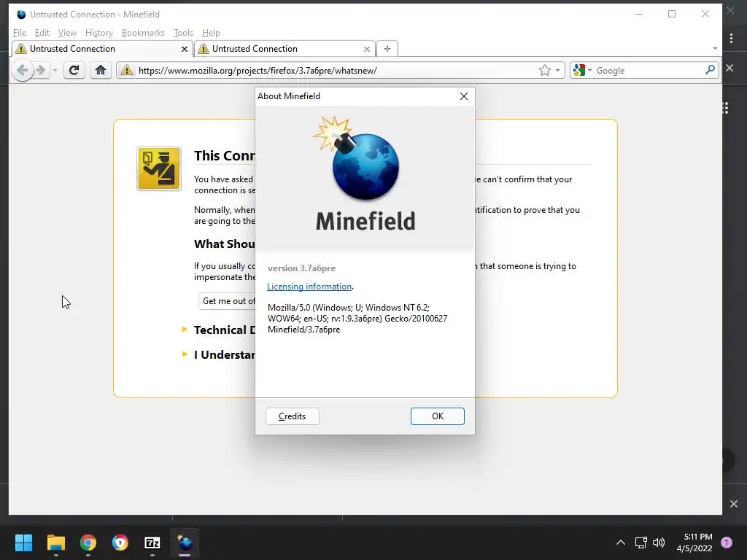Open the File menu
This screenshot has width=747, height=560.
coord(20,33)
